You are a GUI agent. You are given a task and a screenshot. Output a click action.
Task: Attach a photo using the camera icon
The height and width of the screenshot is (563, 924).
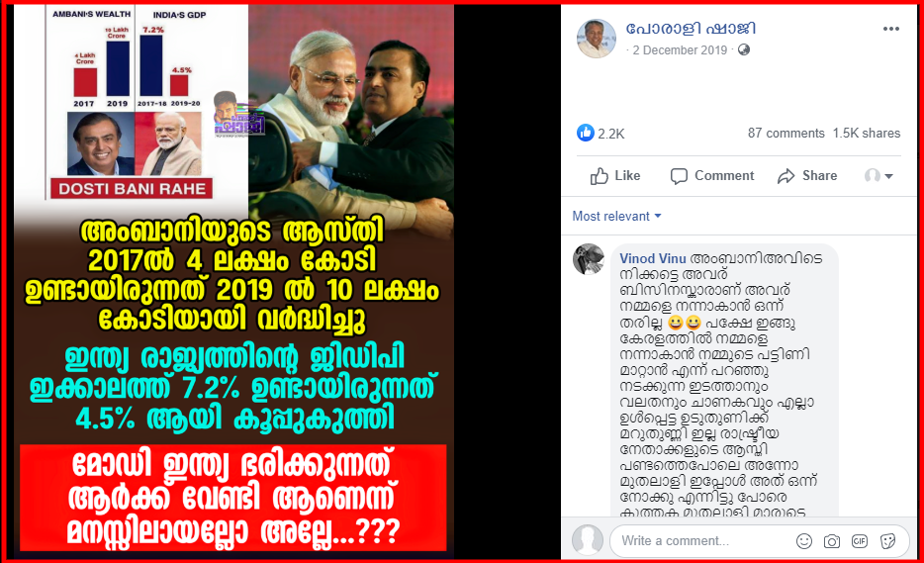pyautogui.click(x=831, y=541)
